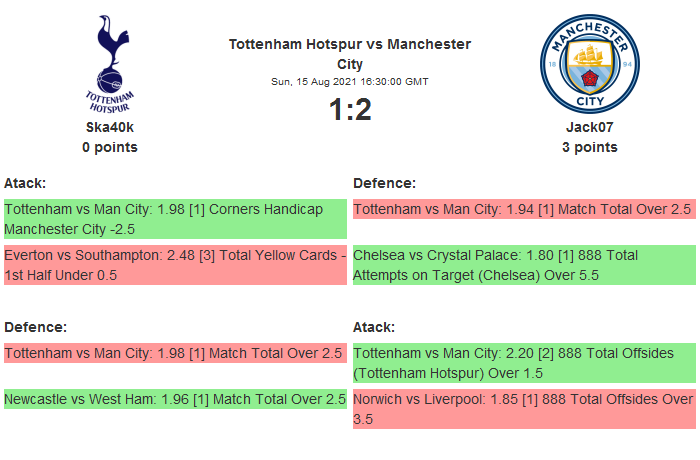
Task: Click the 1:2 match score
Action: [350, 109]
